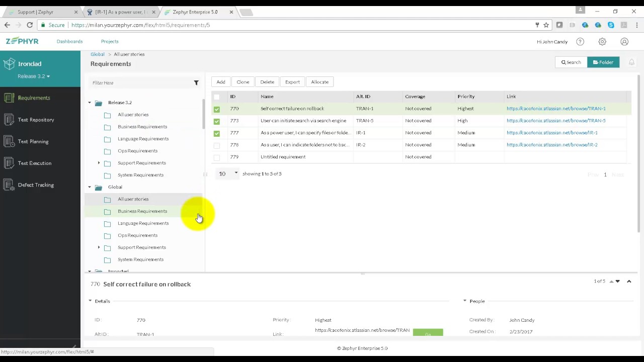This screenshot has height=362, width=644.
Task: Collapse detail pane with the caret icon
Action: coord(629,282)
